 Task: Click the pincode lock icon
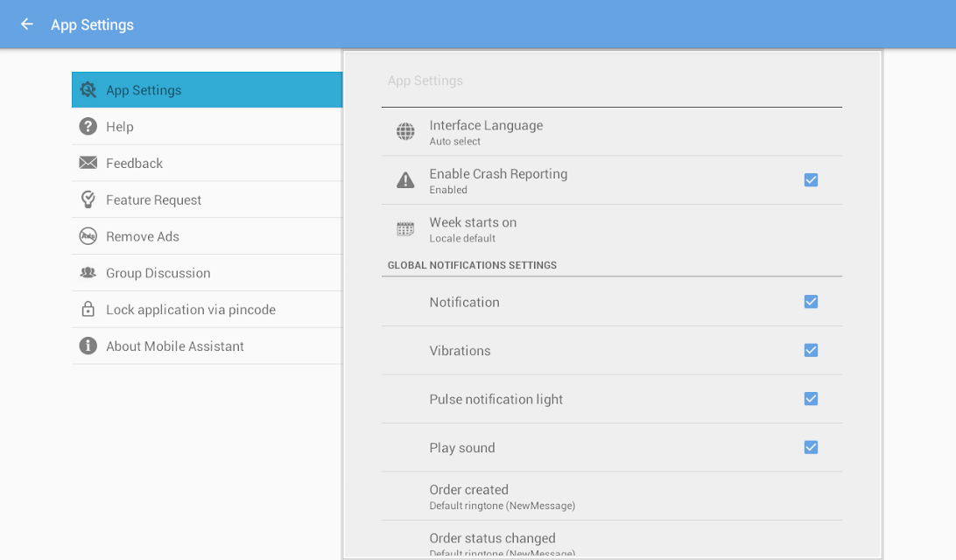88,309
